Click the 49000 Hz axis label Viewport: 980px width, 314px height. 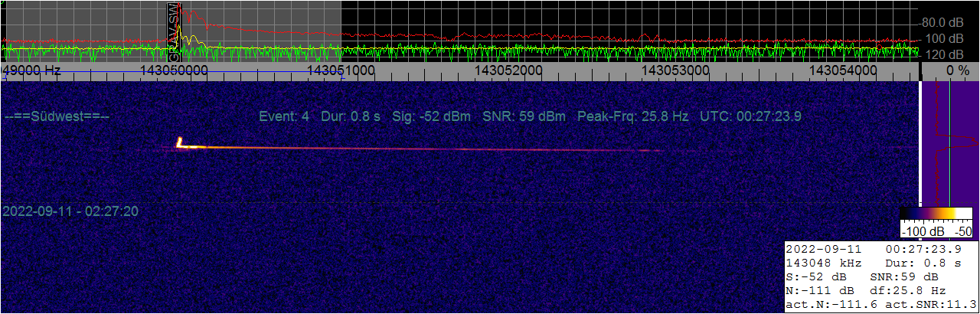tap(31, 70)
